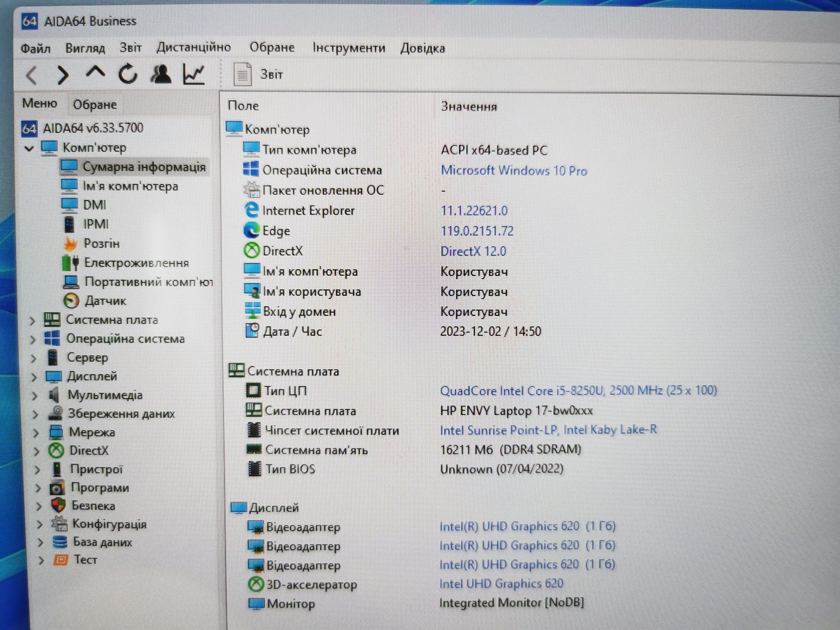Expand the Збереження даних tree node

[x=35, y=414]
